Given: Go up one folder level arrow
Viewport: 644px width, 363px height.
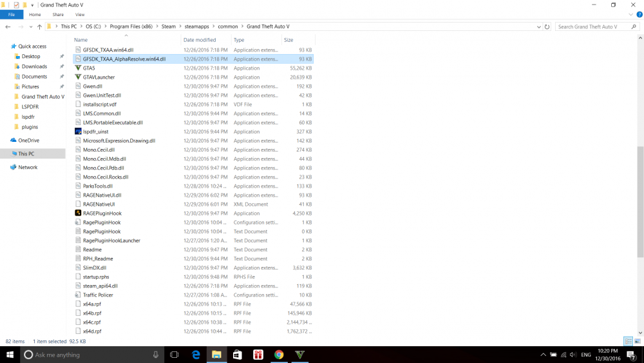Looking at the screenshot, I should click(39, 26).
